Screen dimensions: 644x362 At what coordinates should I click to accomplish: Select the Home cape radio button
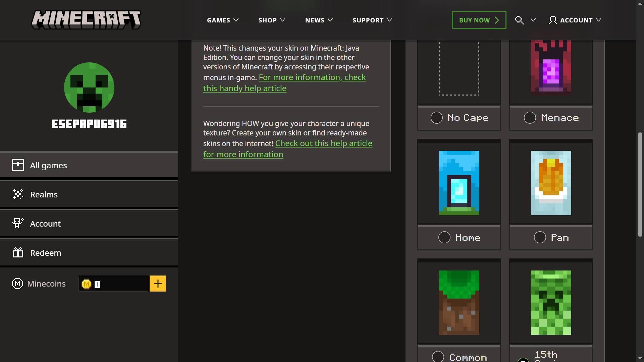[x=444, y=237]
